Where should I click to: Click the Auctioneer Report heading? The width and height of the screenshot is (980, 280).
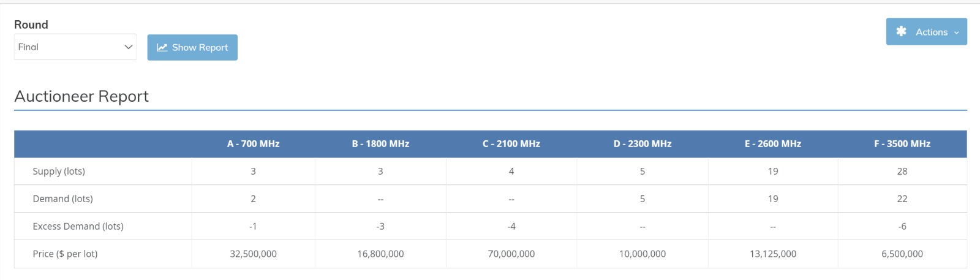81,96
